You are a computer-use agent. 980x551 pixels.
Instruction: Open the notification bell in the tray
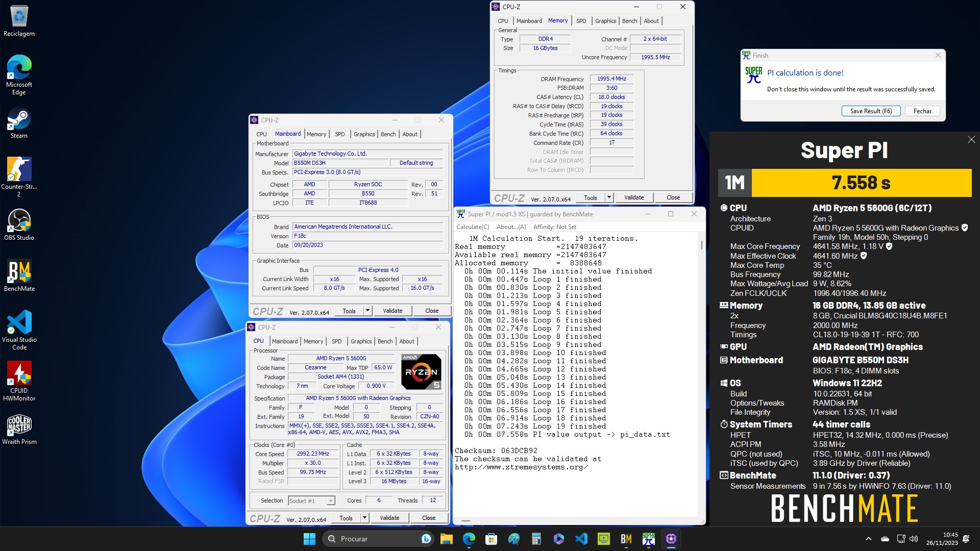point(966,539)
